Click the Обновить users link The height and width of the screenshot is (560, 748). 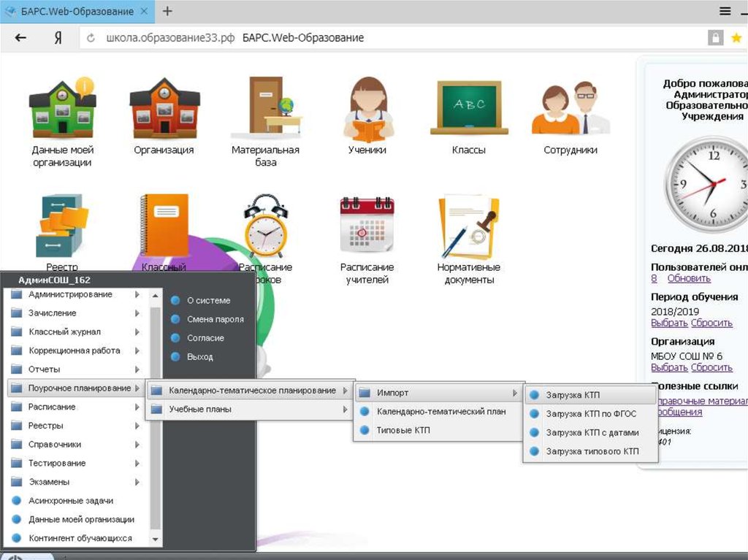point(688,279)
